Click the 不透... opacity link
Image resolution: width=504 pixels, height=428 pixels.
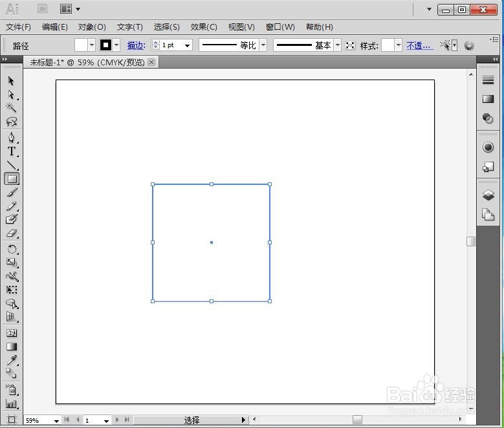[x=420, y=46]
